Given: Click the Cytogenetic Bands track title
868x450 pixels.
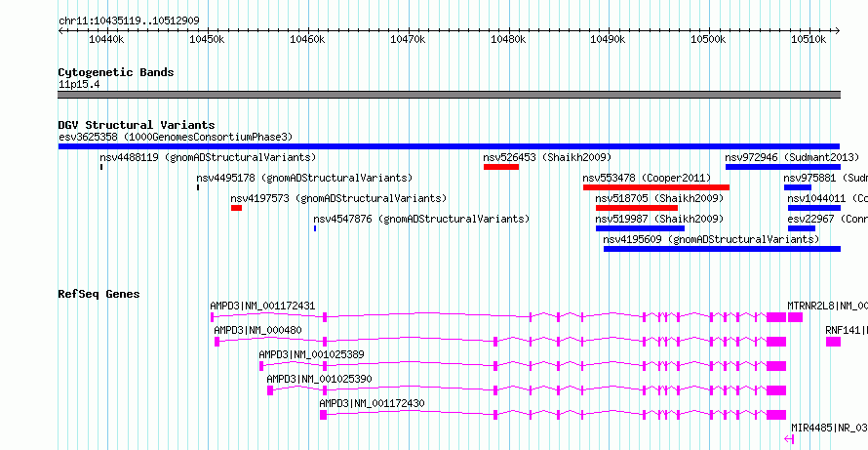Looking at the screenshot, I should coord(116,72).
